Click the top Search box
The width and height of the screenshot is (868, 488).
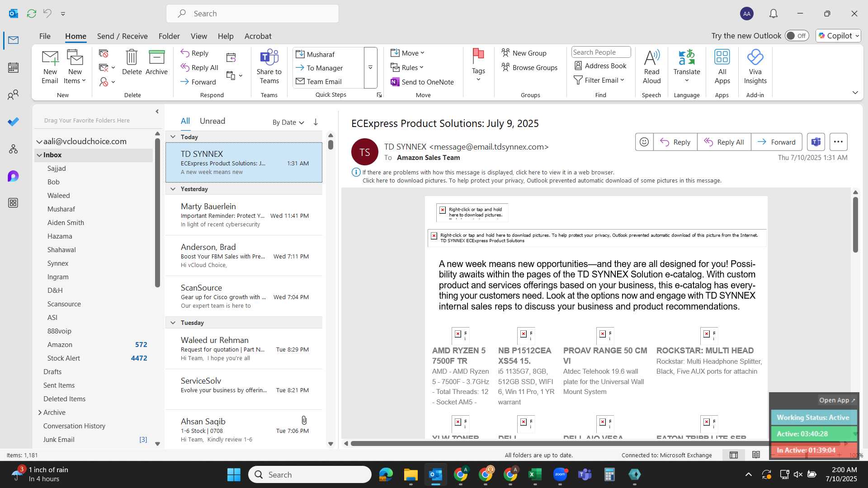[x=252, y=14]
